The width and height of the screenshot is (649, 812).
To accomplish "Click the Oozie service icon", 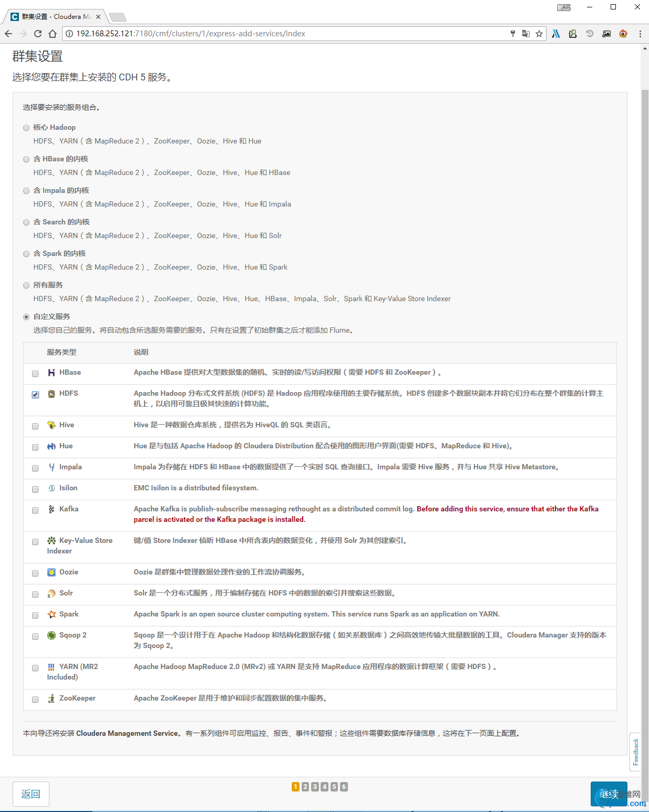I will (x=51, y=572).
